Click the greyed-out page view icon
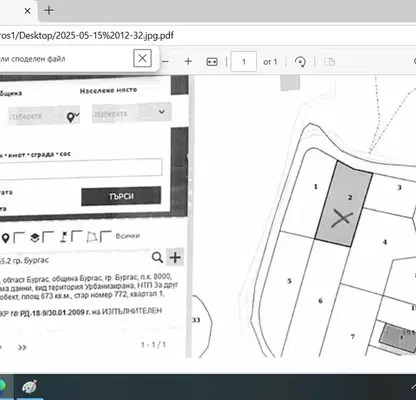 pyautogui.click(x=329, y=62)
